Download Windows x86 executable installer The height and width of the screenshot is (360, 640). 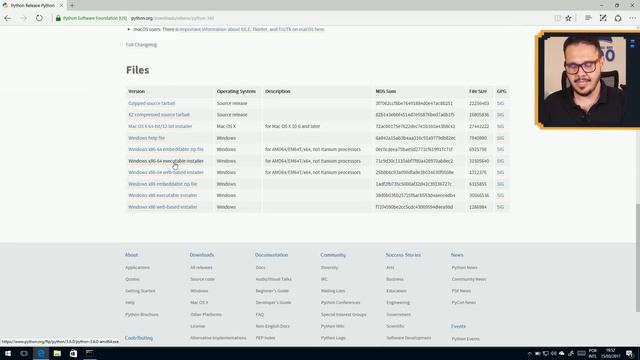tap(162, 196)
